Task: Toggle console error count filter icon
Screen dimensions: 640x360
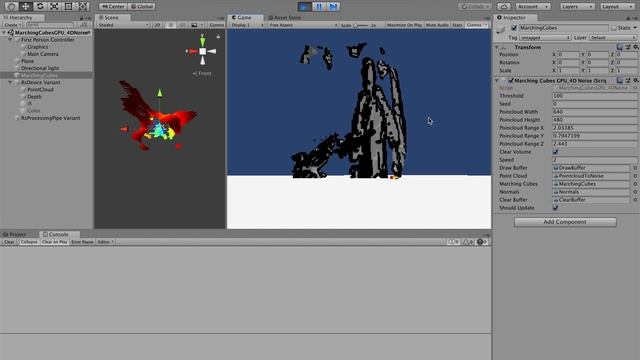Action: [x=482, y=242]
